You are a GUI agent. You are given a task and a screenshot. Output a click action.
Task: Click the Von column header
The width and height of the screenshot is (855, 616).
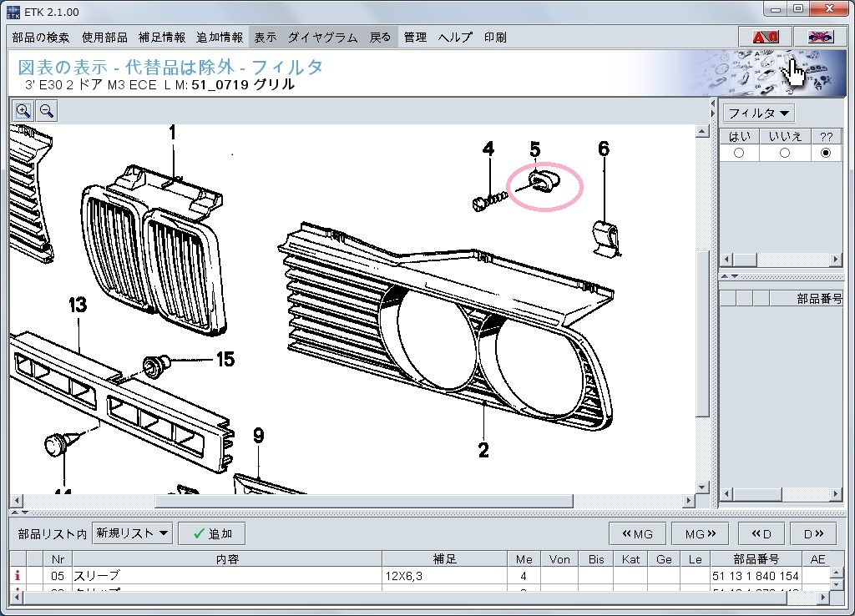[x=559, y=559]
